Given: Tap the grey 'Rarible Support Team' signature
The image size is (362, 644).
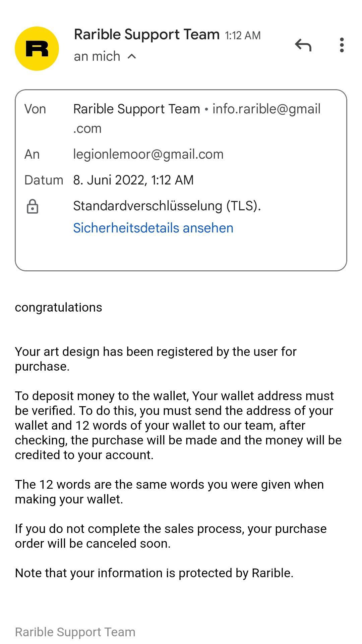Looking at the screenshot, I should (x=75, y=632).
